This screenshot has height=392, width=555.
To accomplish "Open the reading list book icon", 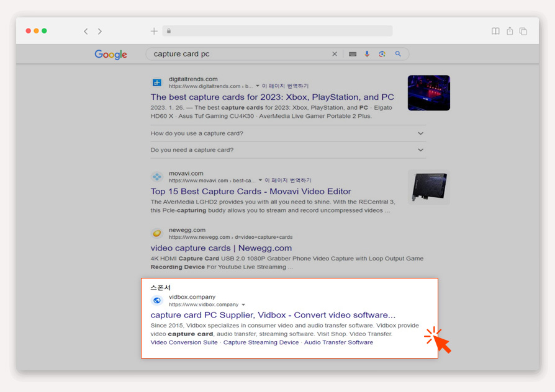I will [x=495, y=31].
